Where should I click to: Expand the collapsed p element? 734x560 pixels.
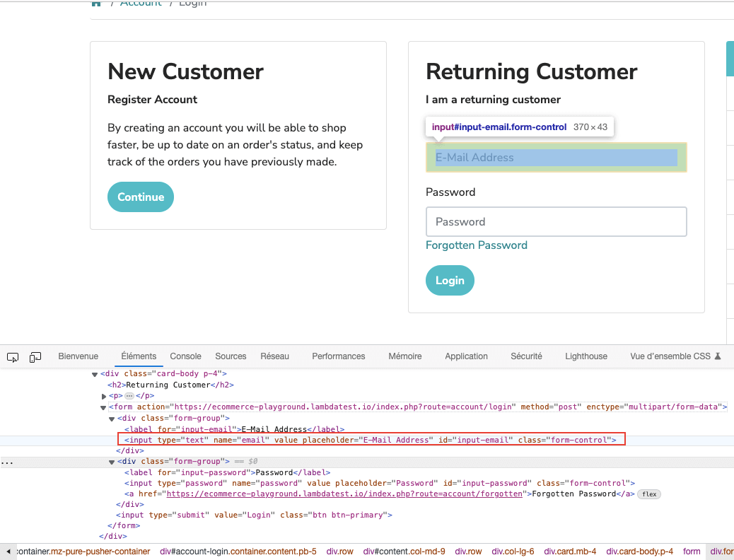(x=103, y=396)
